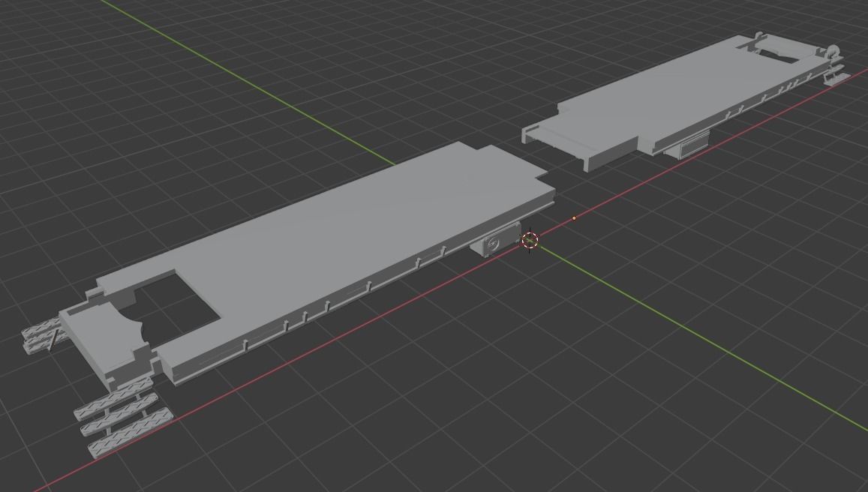Click the 3D cursor crosshair at world origin

pos(530,241)
